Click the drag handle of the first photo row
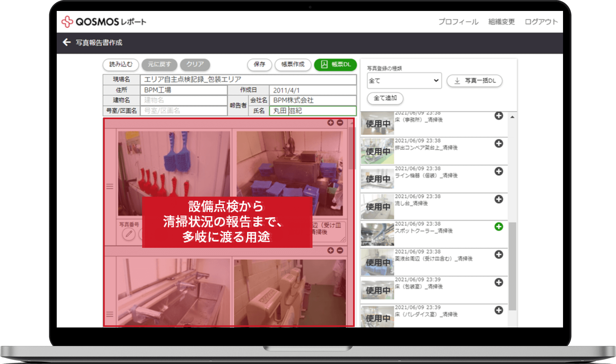This screenshot has height=364, width=616. tap(110, 187)
